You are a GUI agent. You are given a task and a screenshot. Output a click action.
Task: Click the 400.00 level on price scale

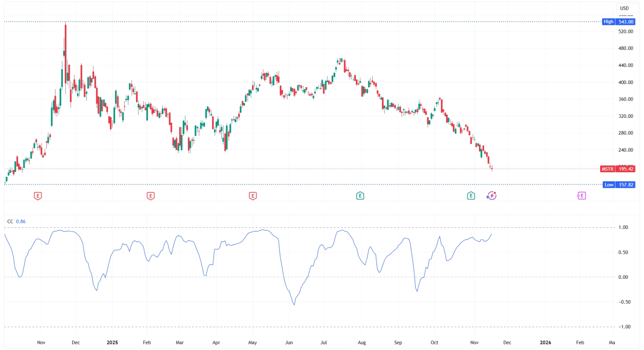pos(625,82)
